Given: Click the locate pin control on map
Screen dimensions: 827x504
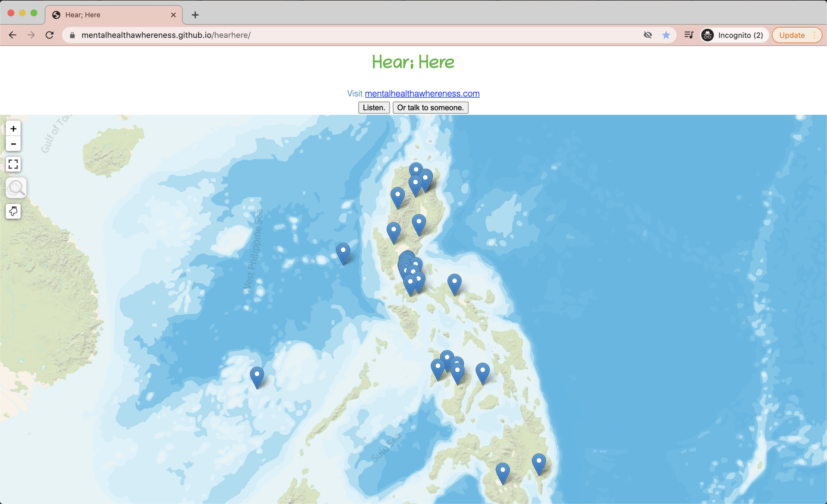Looking at the screenshot, I should [13, 212].
